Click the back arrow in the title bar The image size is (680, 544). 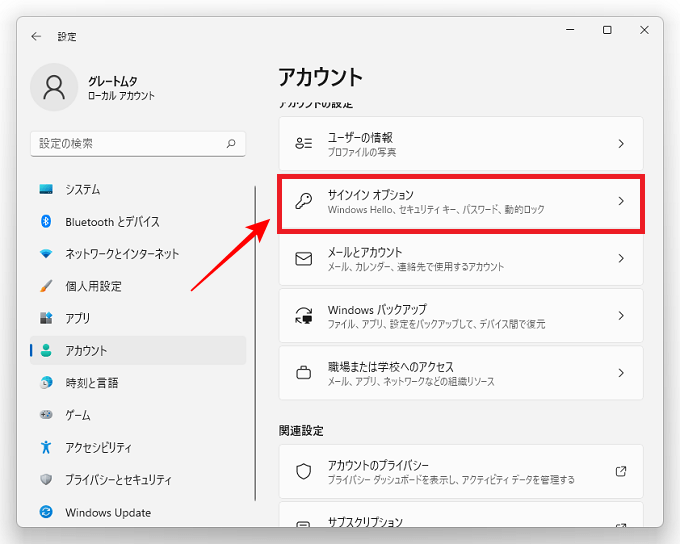click(x=36, y=36)
